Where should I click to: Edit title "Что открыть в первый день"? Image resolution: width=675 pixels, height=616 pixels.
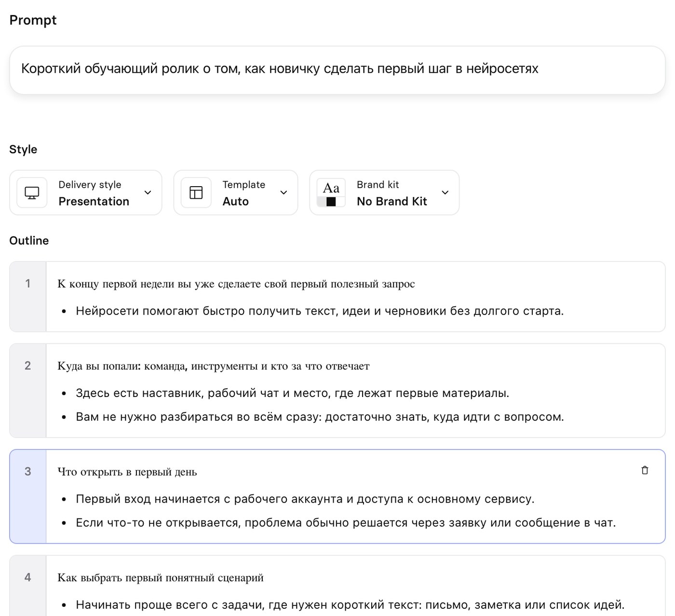point(127,472)
